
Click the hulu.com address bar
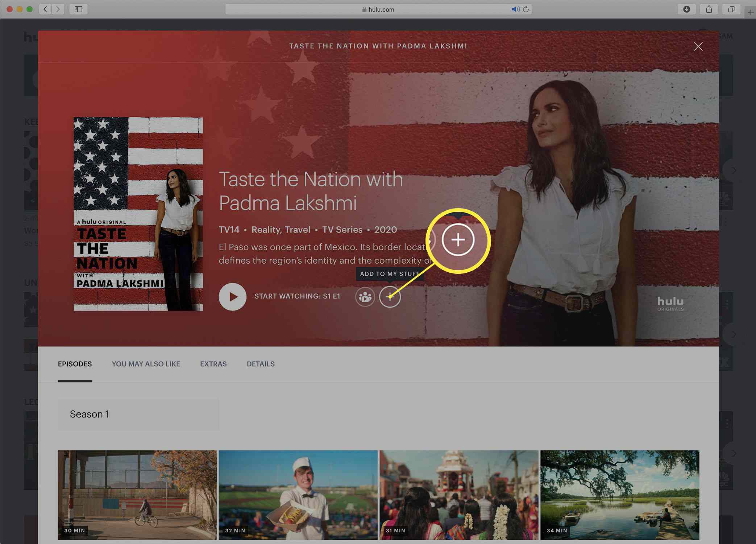pos(378,9)
